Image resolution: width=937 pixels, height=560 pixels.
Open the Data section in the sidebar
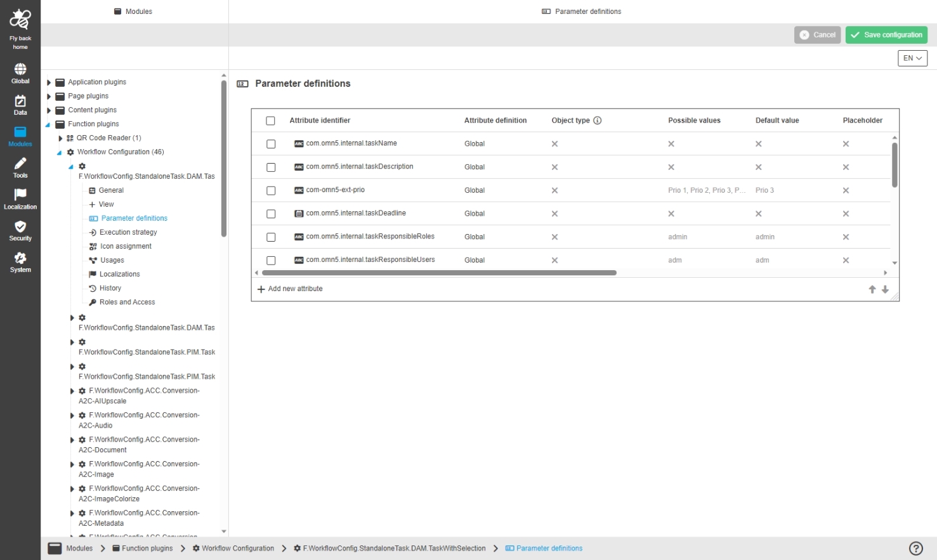click(20, 105)
